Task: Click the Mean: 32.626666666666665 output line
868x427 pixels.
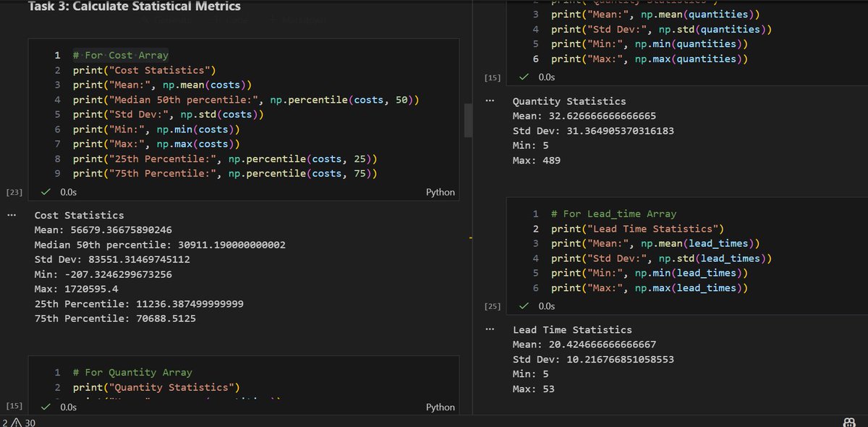Action: point(584,116)
